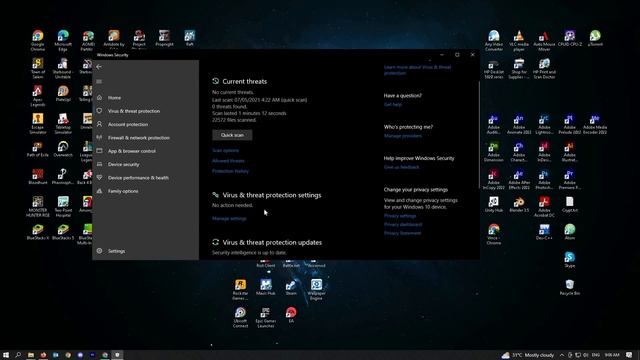Select Epic Games Launcher desktop icon

pyautogui.click(x=266, y=318)
